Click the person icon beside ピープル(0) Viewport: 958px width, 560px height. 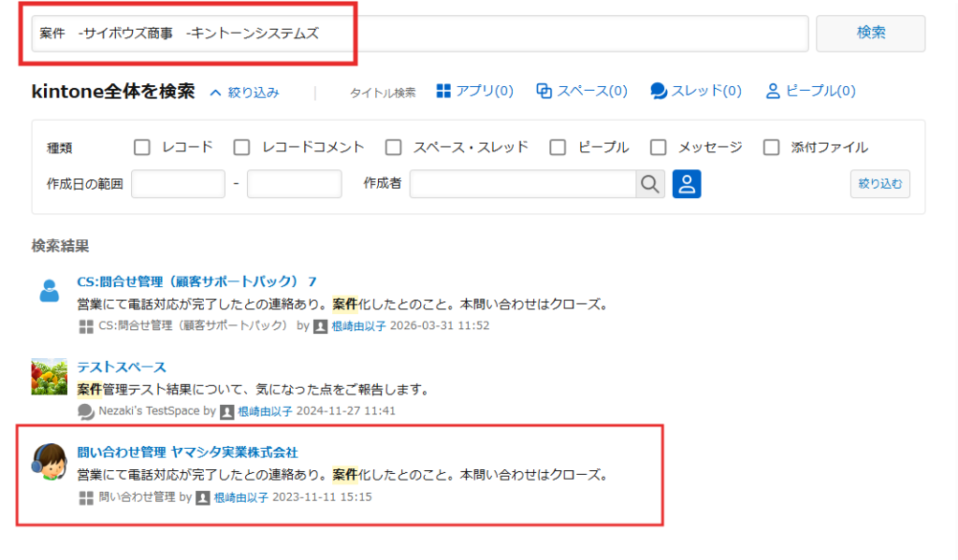tap(772, 91)
